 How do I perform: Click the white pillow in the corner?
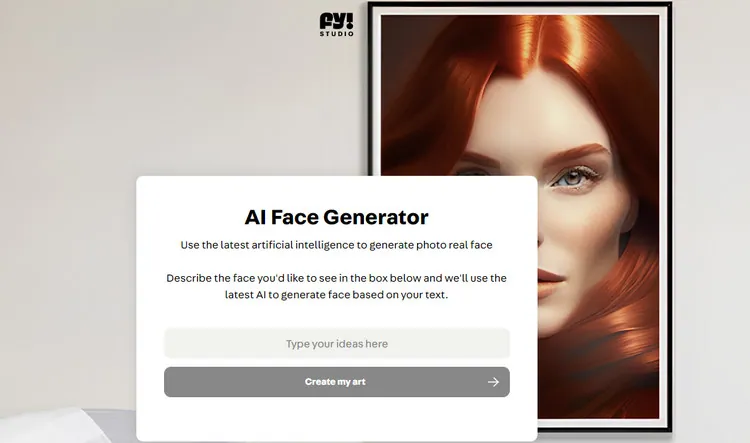(53, 426)
